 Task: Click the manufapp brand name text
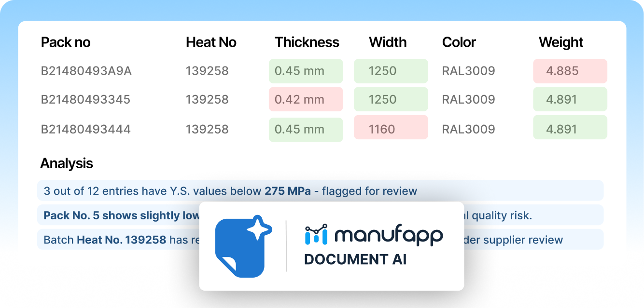[x=388, y=235]
